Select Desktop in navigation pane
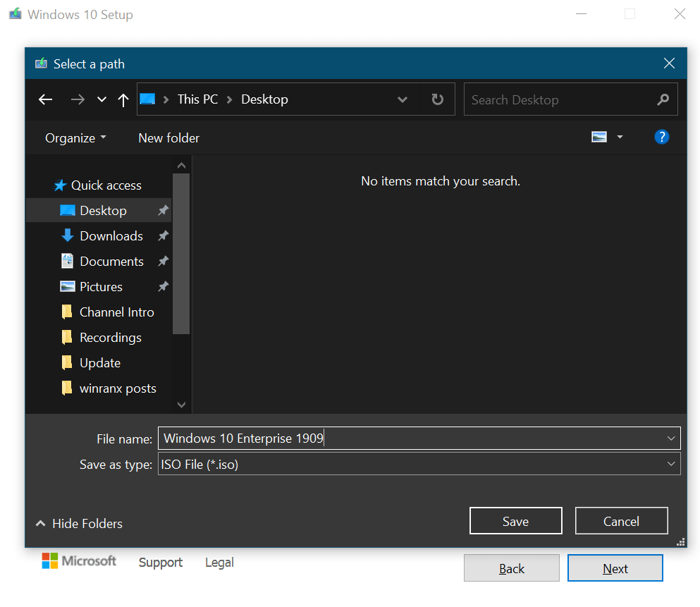Viewport: 700px width, 607px height. pyautogui.click(x=99, y=210)
